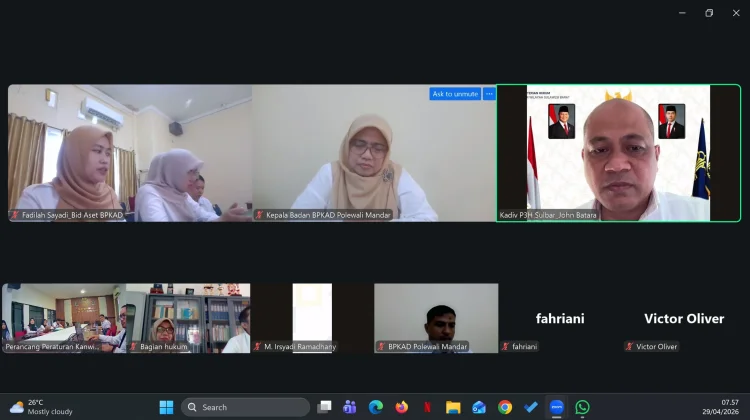Launch Firefox from taskbar

[402, 407]
